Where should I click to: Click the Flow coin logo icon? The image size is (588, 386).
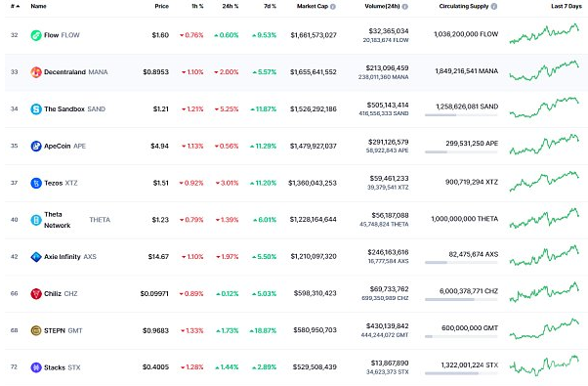(36, 35)
